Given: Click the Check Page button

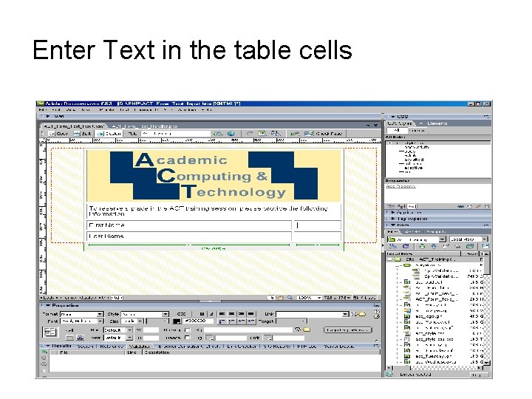Looking at the screenshot, I should pyautogui.click(x=324, y=134).
